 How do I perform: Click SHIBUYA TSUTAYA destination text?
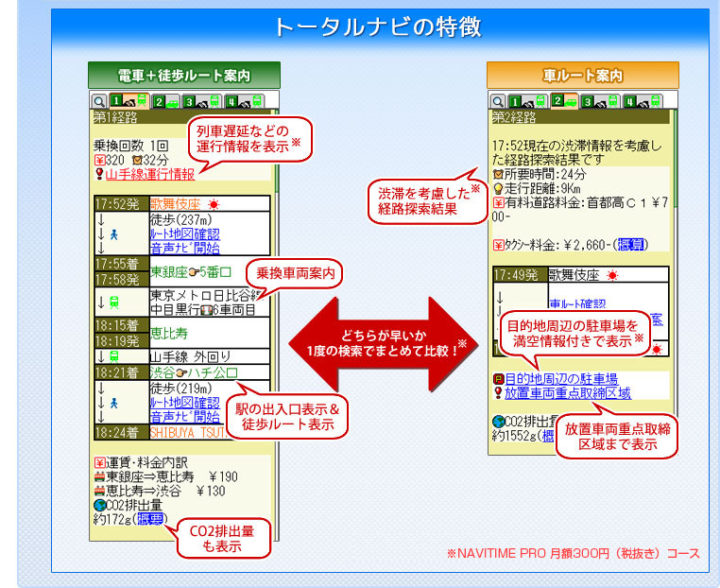pos(188,433)
